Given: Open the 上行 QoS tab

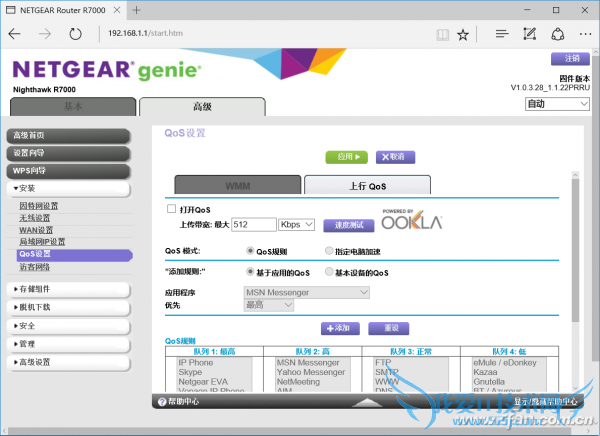Looking at the screenshot, I should [x=367, y=185].
